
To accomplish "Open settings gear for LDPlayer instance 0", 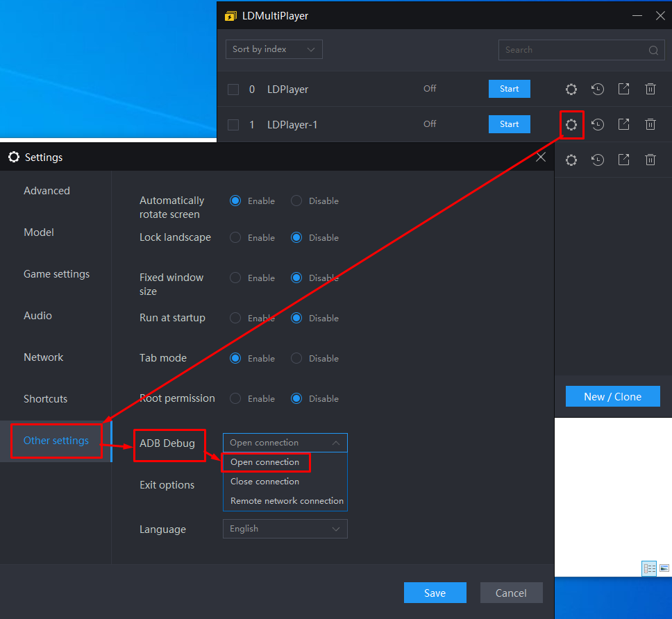I will [x=571, y=89].
